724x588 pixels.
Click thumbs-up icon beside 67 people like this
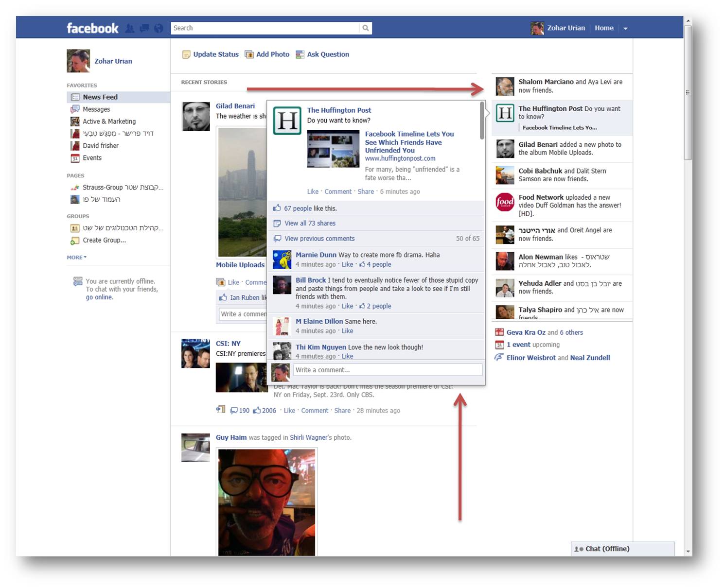coord(277,208)
